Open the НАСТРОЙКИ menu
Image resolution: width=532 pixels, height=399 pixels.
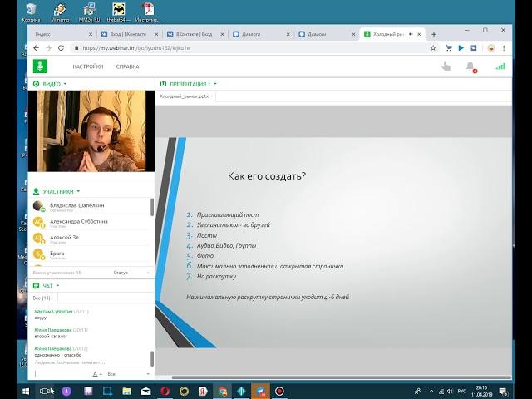pos(88,66)
